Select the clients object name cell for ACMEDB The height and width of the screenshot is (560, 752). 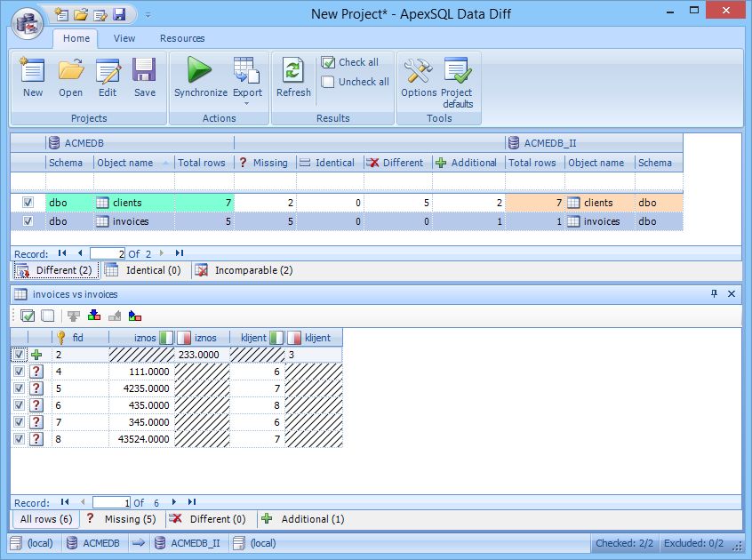click(134, 203)
